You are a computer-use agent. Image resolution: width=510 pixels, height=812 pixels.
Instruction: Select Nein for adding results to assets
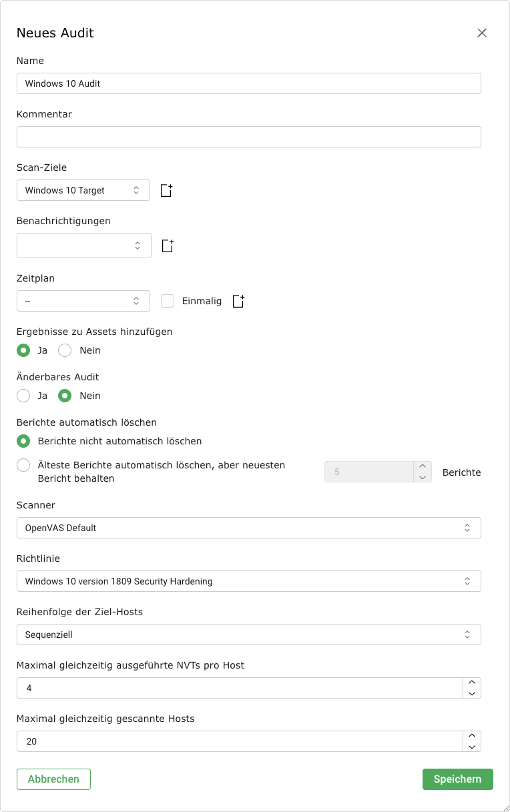(x=65, y=350)
